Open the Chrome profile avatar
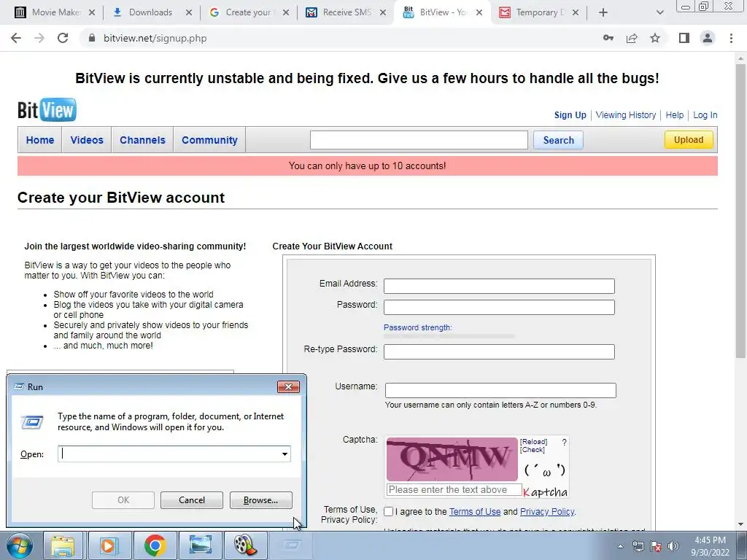The image size is (747, 560). click(x=708, y=38)
